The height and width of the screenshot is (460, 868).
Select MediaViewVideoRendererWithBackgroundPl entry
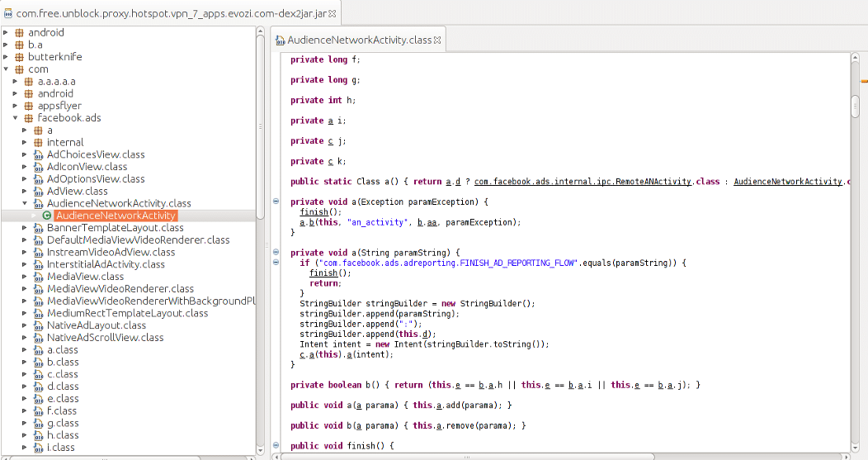150,301
